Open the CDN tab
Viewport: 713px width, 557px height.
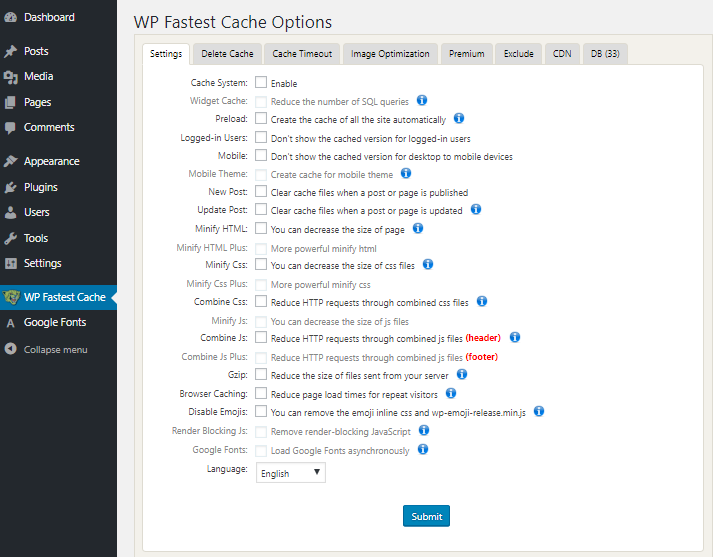click(562, 54)
